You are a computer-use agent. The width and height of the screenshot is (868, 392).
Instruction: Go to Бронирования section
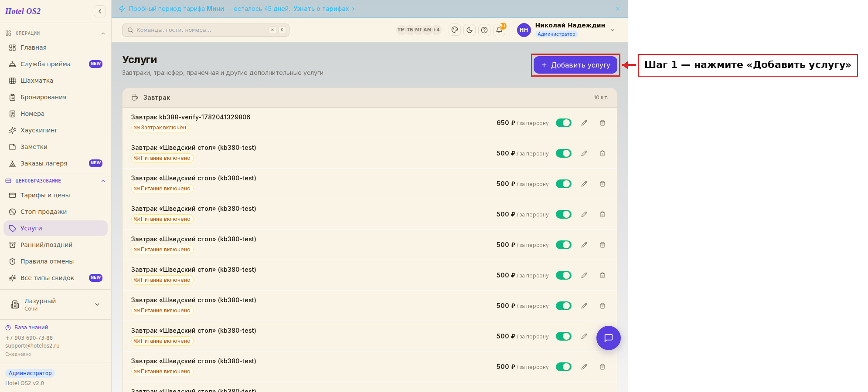[55, 97]
